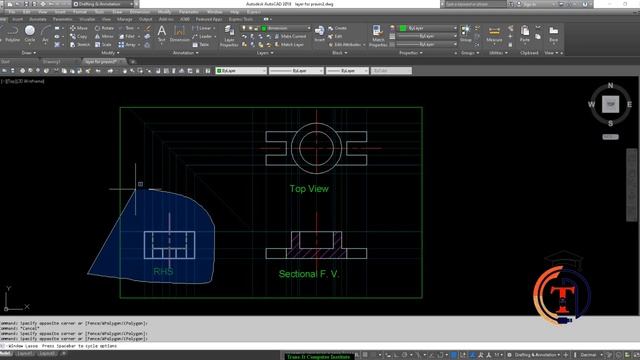This screenshot has width=640, height=360.
Task: Open a new drawing tab with plus button
Action: [133, 62]
